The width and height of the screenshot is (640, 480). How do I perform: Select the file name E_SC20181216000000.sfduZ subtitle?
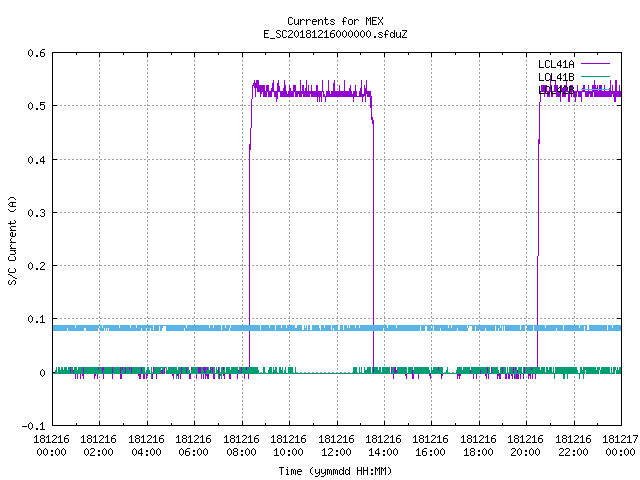coord(335,34)
